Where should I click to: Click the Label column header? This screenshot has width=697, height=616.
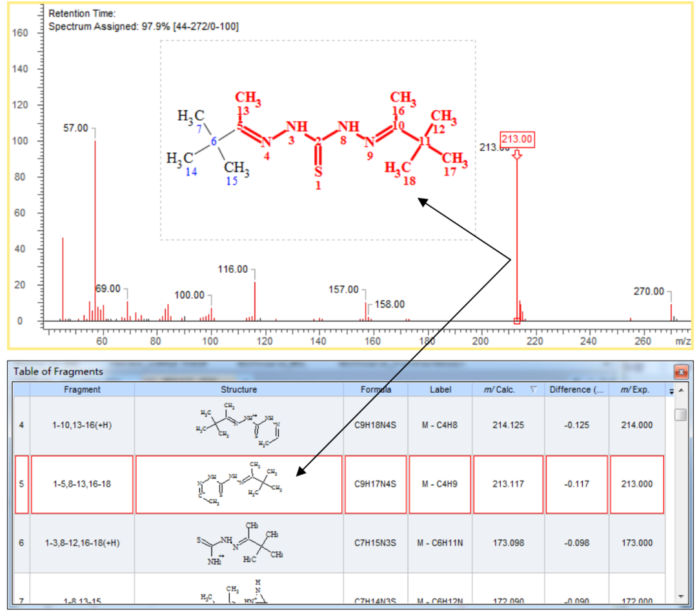point(440,390)
